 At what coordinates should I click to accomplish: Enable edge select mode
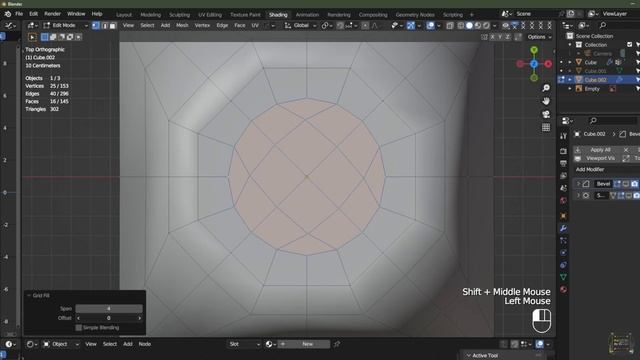[104, 25]
